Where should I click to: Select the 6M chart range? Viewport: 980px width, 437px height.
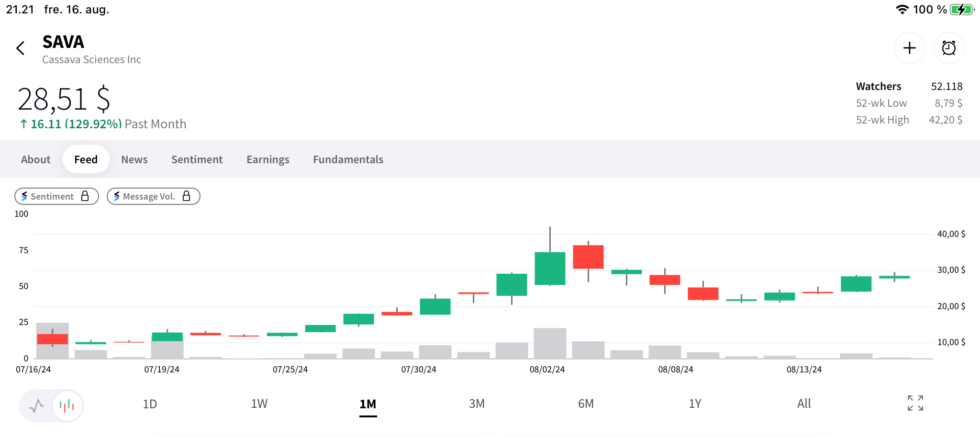(x=586, y=404)
